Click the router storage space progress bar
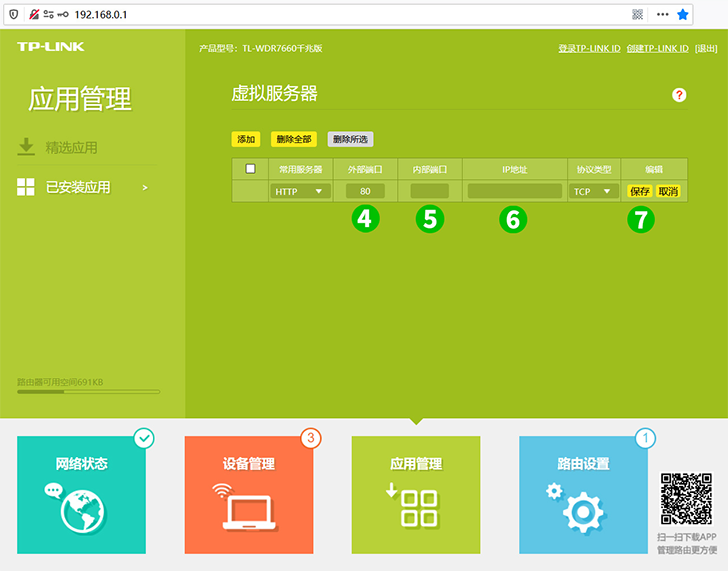Image resolution: width=728 pixels, height=571 pixels. click(x=89, y=392)
